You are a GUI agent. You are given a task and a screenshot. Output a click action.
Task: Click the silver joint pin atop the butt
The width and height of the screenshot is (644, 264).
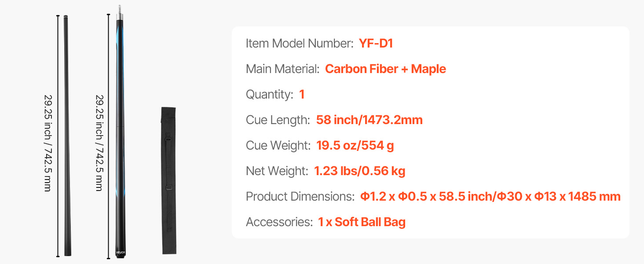(x=120, y=10)
